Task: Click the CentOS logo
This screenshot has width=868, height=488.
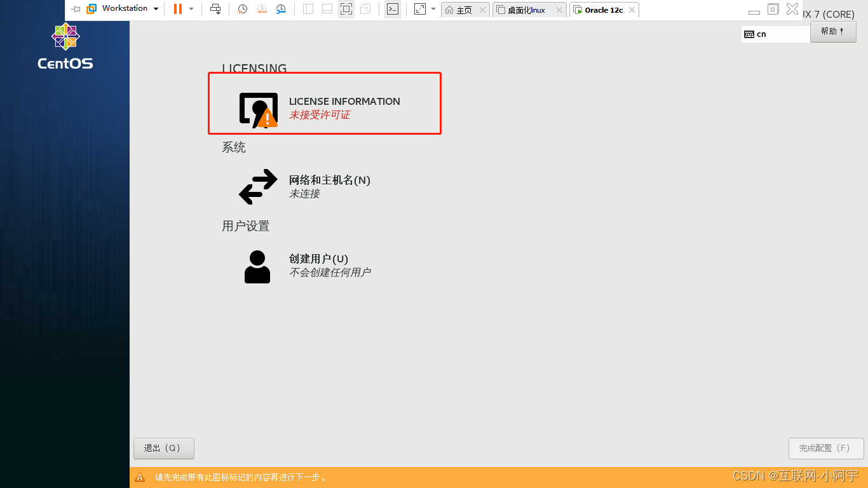Action: (x=65, y=46)
